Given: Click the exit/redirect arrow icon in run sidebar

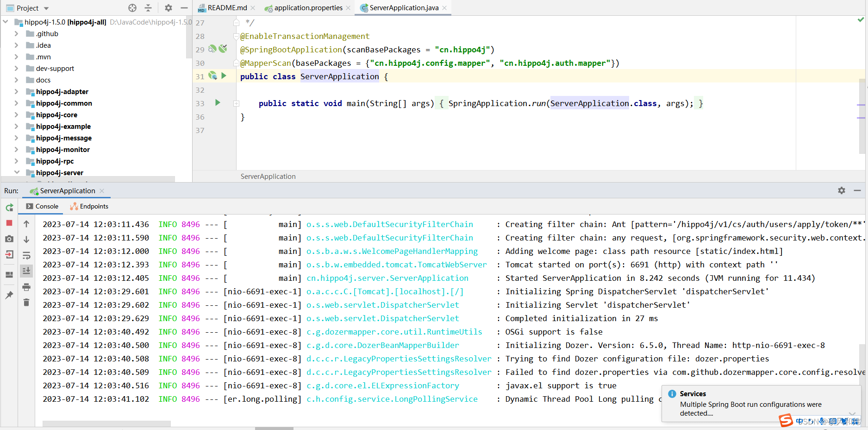Looking at the screenshot, I should click(9, 254).
